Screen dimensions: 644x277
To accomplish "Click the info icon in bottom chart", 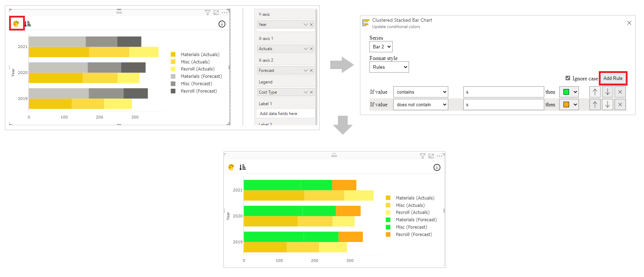I will pyautogui.click(x=437, y=167).
